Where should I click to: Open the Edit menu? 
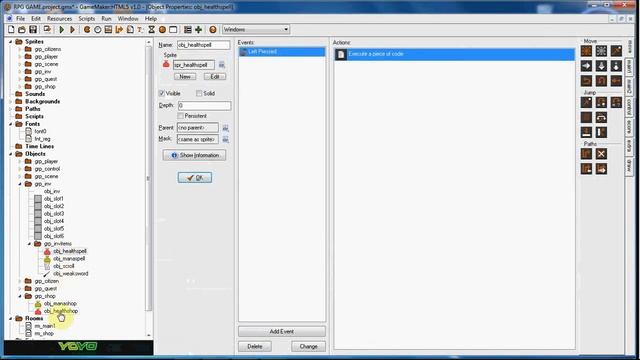point(36,19)
